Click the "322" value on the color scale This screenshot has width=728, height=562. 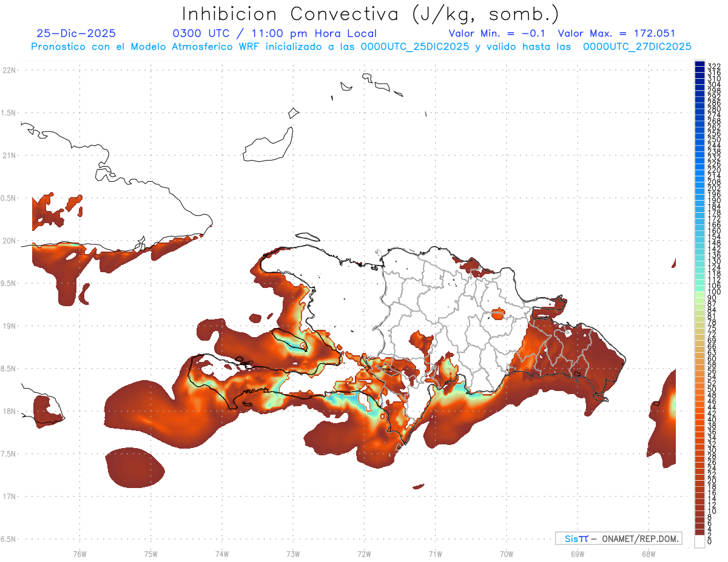pyautogui.click(x=714, y=67)
